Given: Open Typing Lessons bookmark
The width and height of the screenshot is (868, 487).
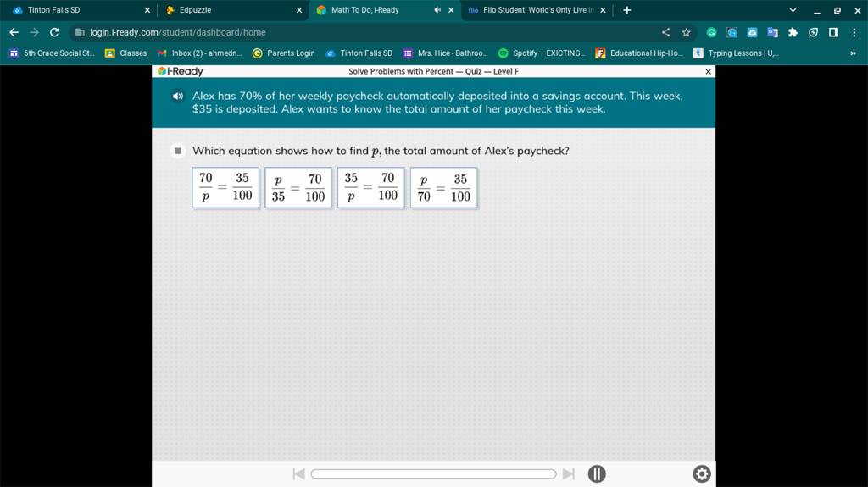Looking at the screenshot, I should coord(737,53).
